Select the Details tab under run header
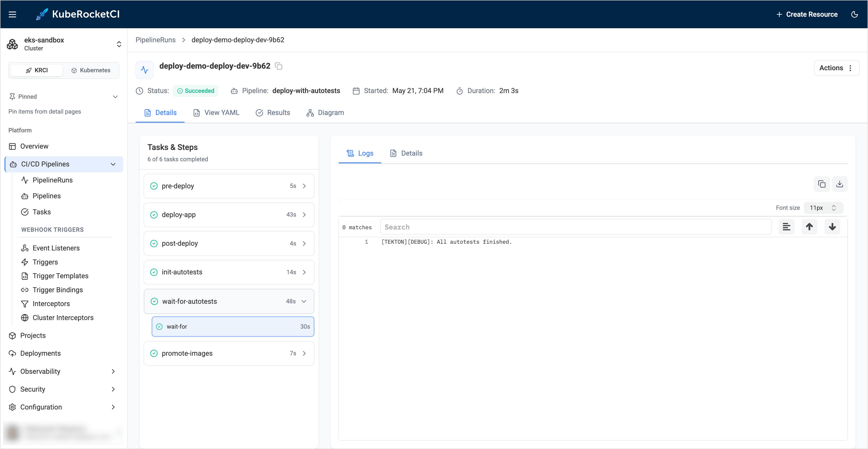 click(x=160, y=112)
